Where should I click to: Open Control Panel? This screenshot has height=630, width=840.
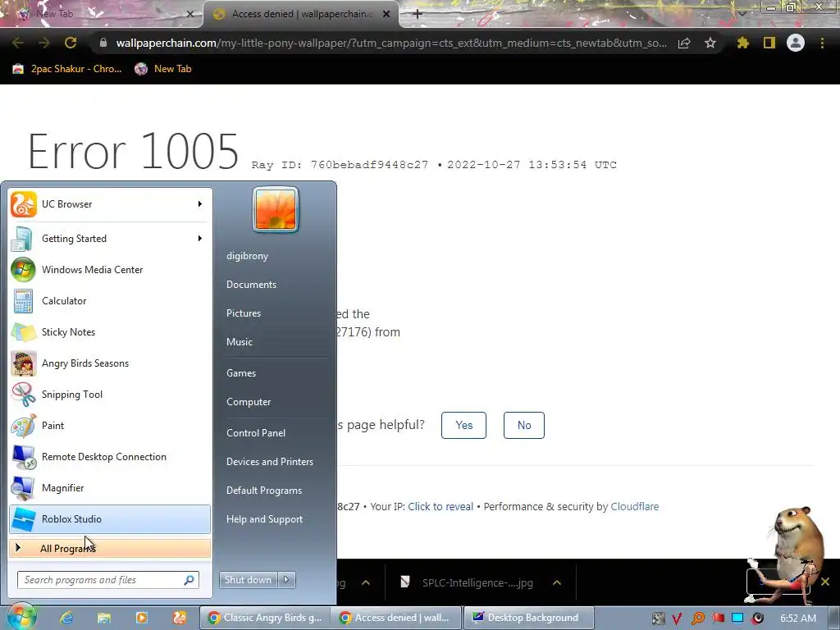pos(256,433)
